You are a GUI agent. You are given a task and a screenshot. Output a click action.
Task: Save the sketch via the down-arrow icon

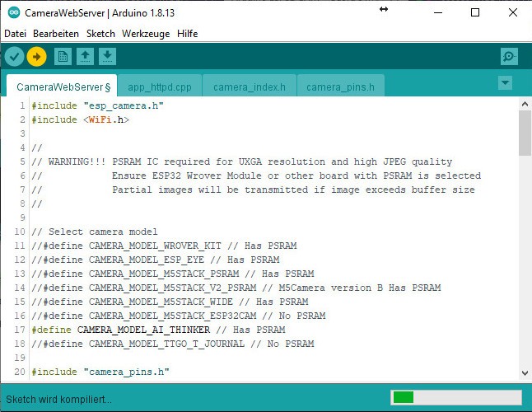click(x=107, y=56)
